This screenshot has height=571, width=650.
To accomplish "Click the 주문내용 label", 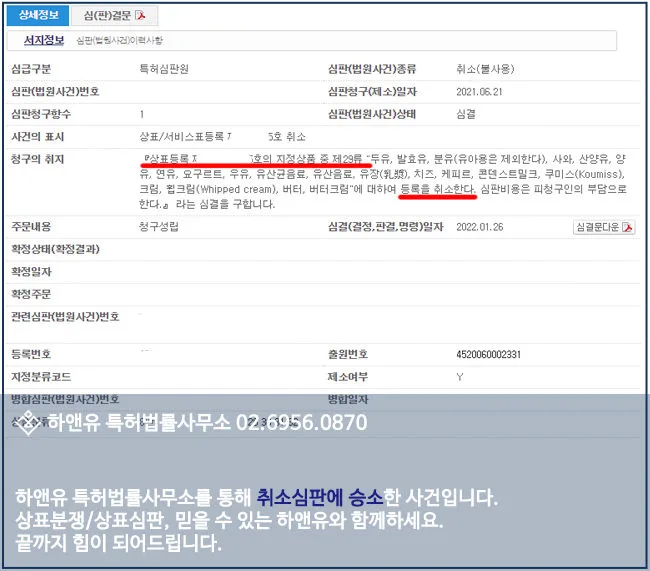I will (31, 227).
